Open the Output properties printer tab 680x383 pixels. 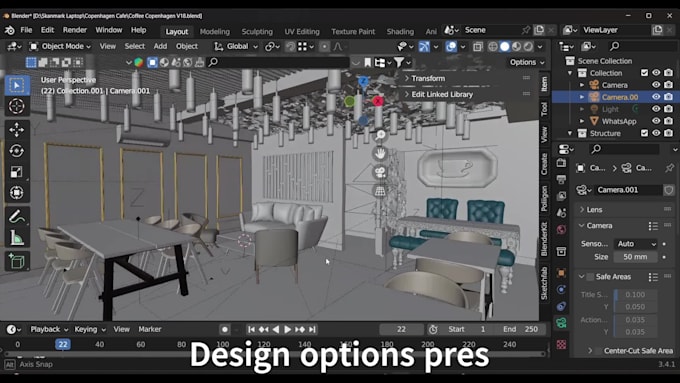(561, 180)
